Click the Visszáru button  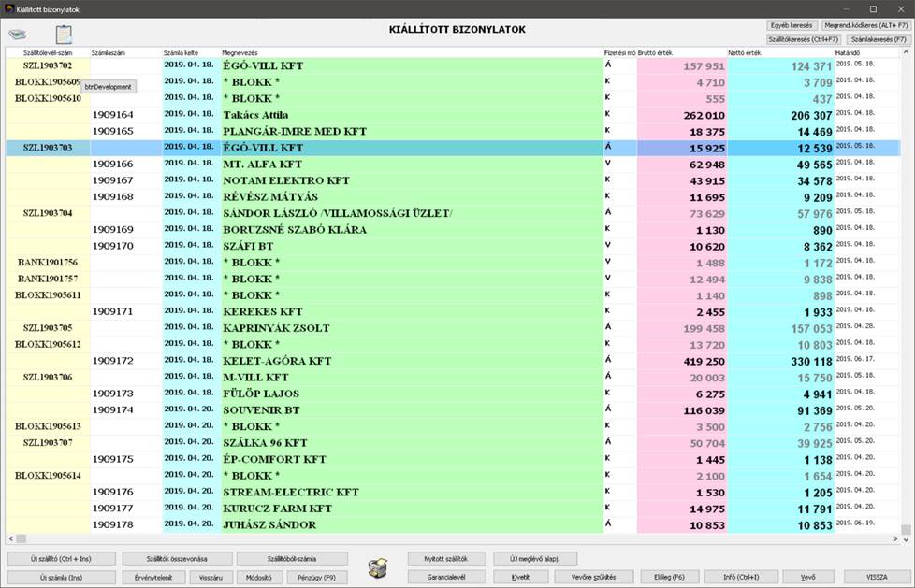[x=211, y=578]
